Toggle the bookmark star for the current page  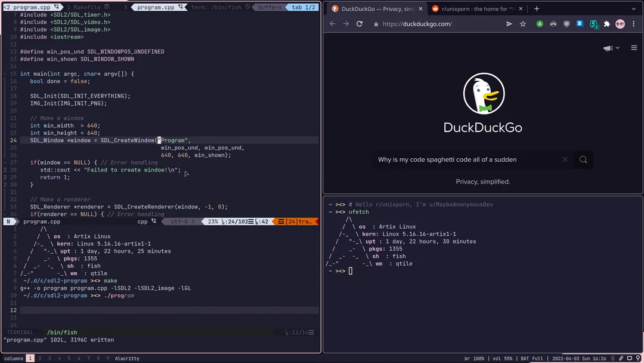[523, 24]
